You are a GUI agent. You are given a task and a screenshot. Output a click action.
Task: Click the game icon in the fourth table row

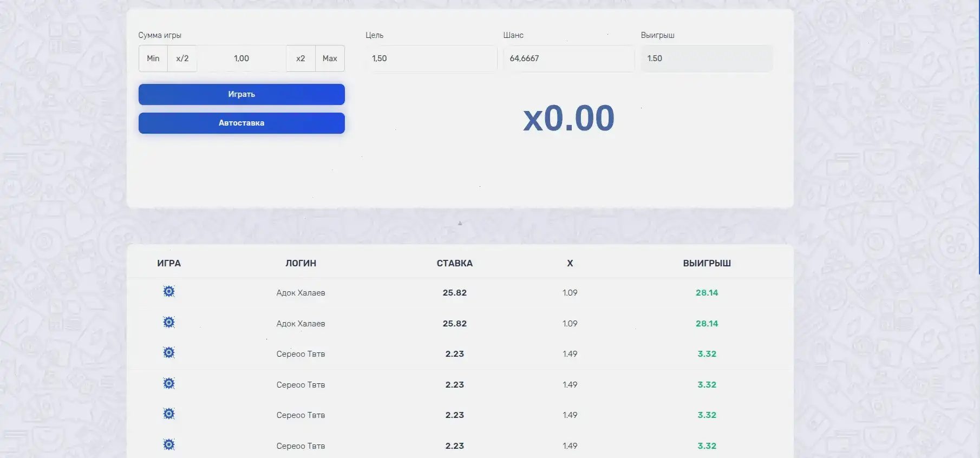click(169, 384)
